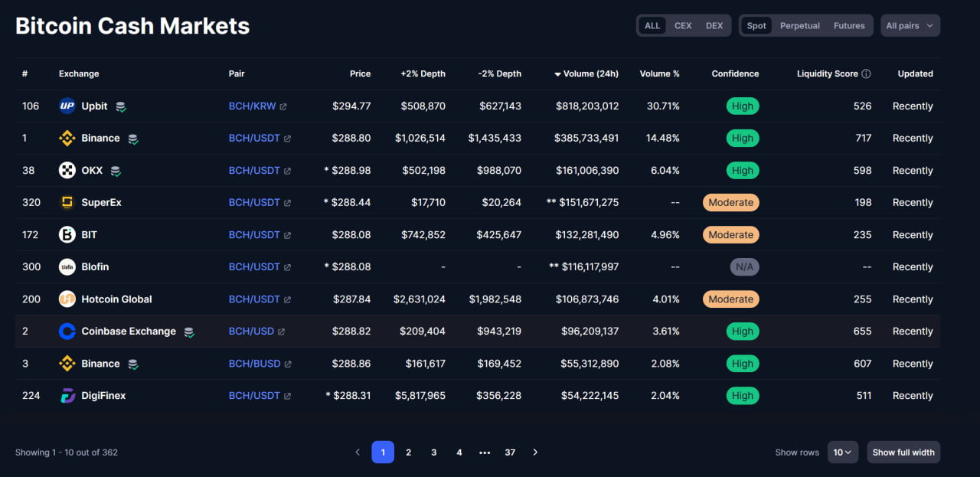The image size is (980, 477).
Task: Sort by Exchange column header
Action: click(x=79, y=74)
